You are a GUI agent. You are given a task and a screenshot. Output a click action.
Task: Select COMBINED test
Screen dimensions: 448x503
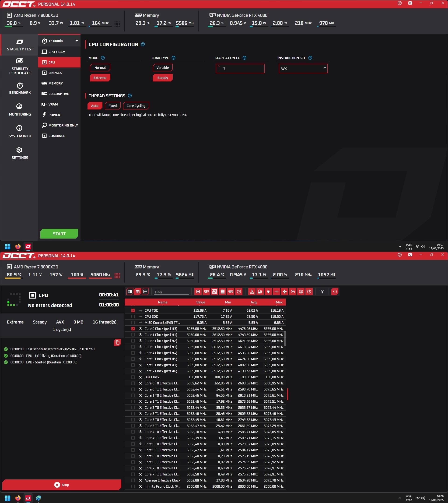coord(59,136)
